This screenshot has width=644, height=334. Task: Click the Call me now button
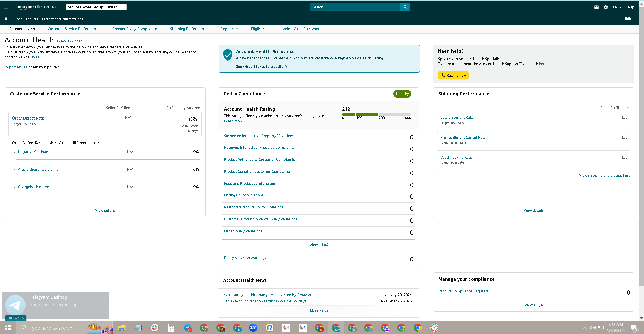click(453, 75)
